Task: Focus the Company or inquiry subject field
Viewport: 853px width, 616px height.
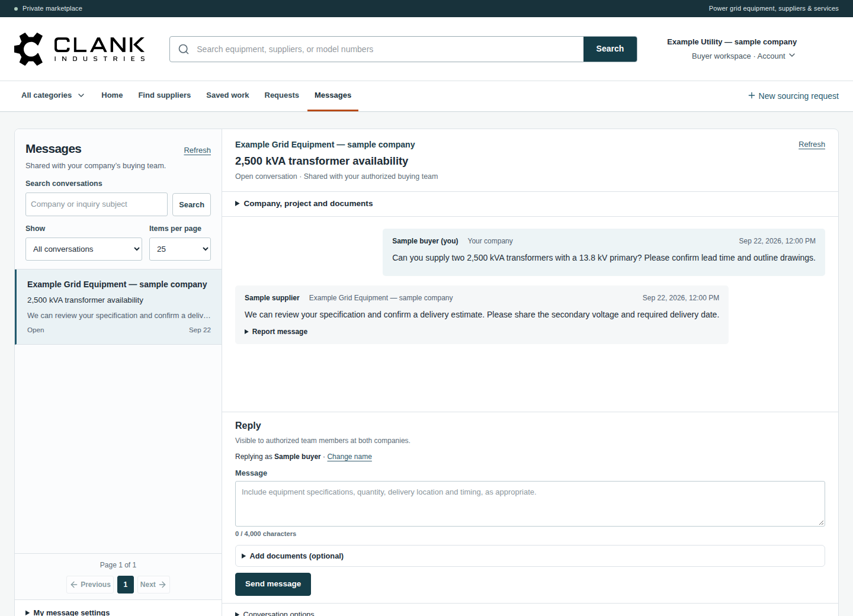Action: click(x=97, y=204)
